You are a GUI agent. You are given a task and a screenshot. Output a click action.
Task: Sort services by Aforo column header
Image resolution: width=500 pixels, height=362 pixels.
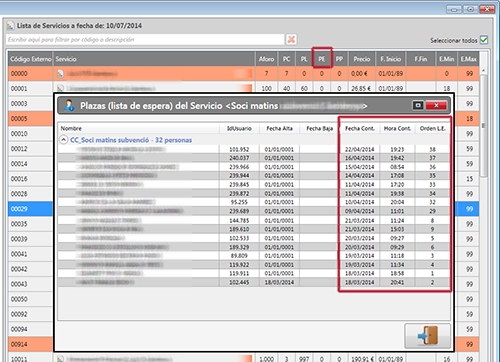pos(266,59)
